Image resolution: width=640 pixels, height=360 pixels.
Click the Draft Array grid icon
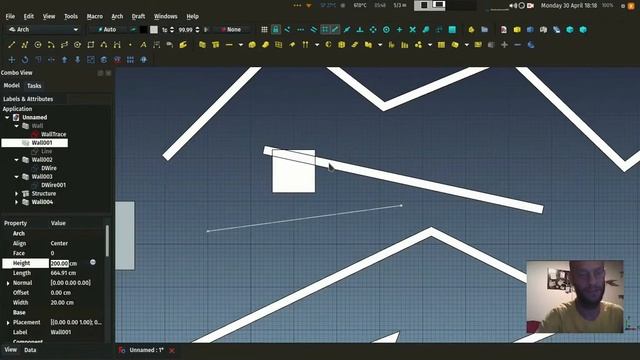tap(130, 60)
